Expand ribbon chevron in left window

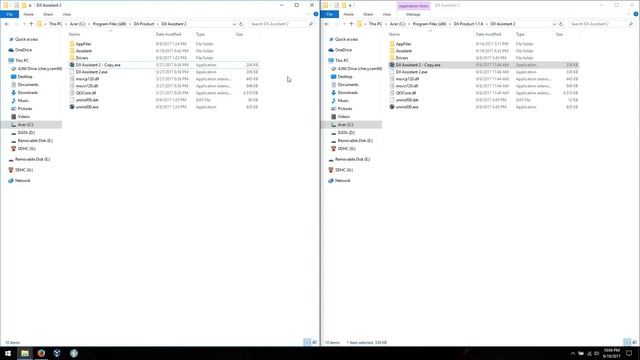click(x=309, y=14)
